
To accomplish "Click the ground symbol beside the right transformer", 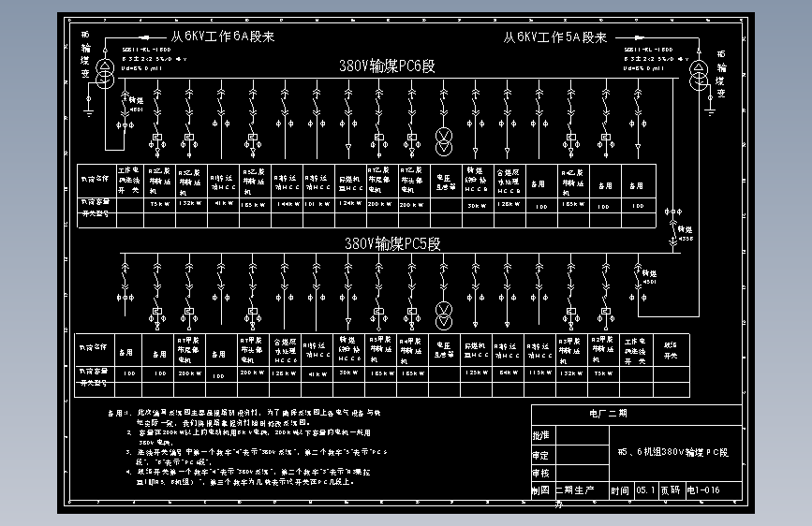I will (710, 111).
